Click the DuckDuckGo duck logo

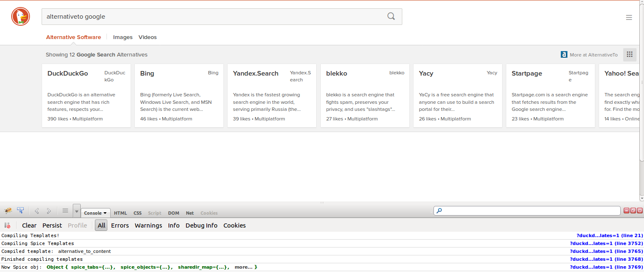tap(20, 17)
